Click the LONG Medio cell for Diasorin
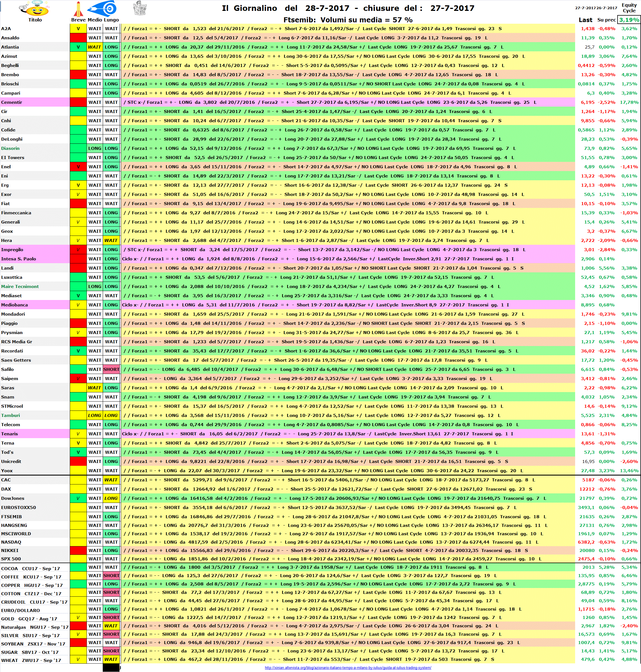Viewport: 641px width, 672px height. tap(95, 148)
